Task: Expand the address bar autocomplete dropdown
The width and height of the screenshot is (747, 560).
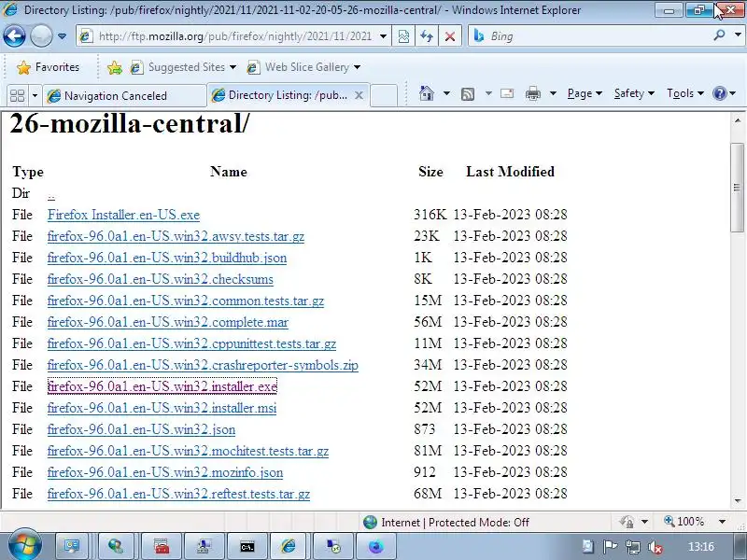Action: point(383,36)
